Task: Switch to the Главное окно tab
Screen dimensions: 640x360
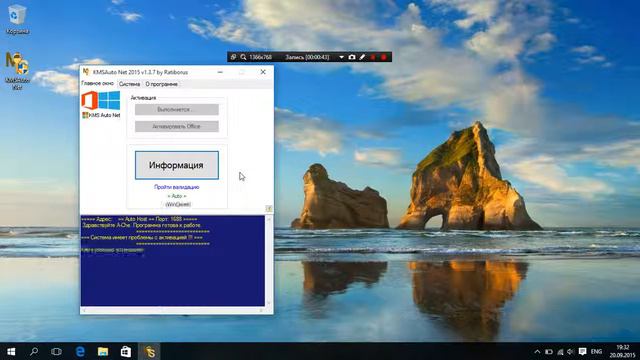Action: [98, 83]
